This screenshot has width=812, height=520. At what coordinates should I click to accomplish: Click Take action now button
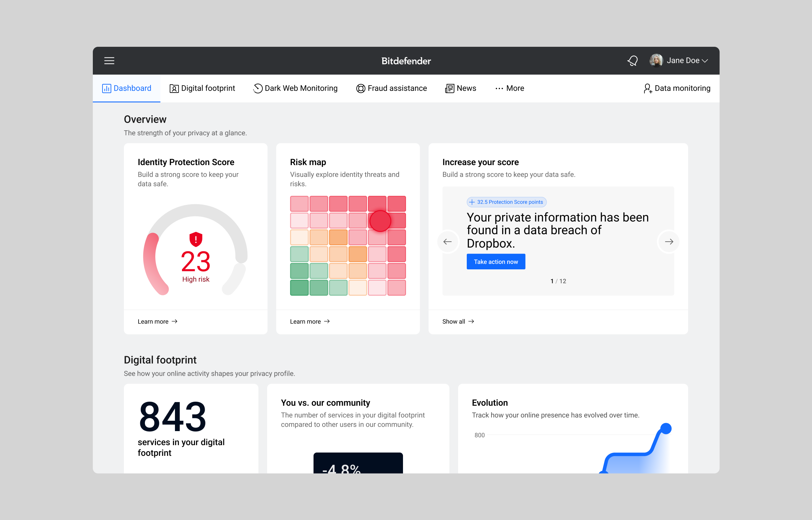pyautogui.click(x=495, y=262)
